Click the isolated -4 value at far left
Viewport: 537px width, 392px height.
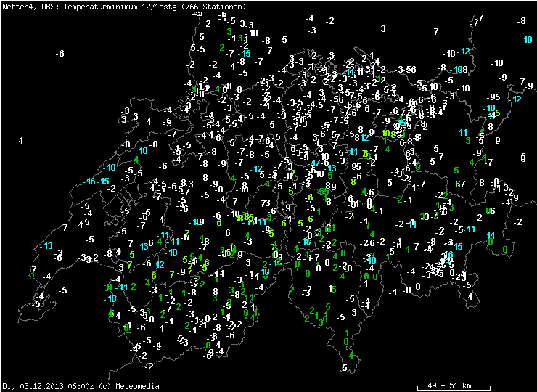[x=19, y=141]
